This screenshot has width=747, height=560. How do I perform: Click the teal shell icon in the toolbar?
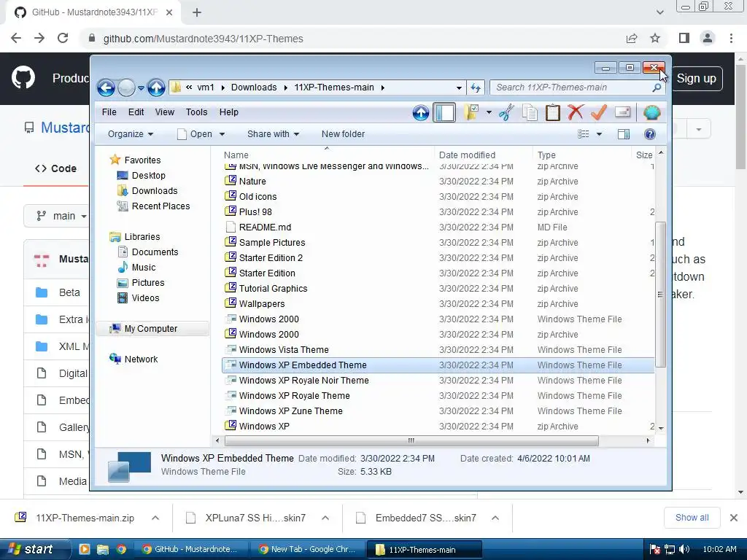pos(651,113)
